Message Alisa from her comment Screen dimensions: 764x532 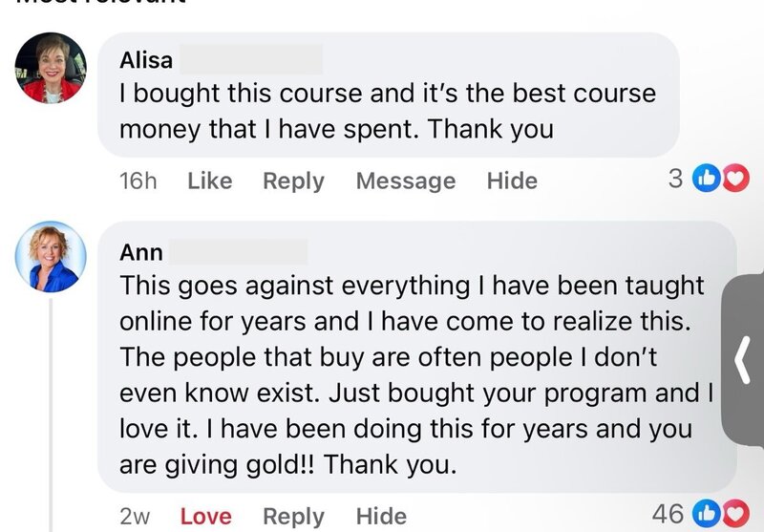405,181
